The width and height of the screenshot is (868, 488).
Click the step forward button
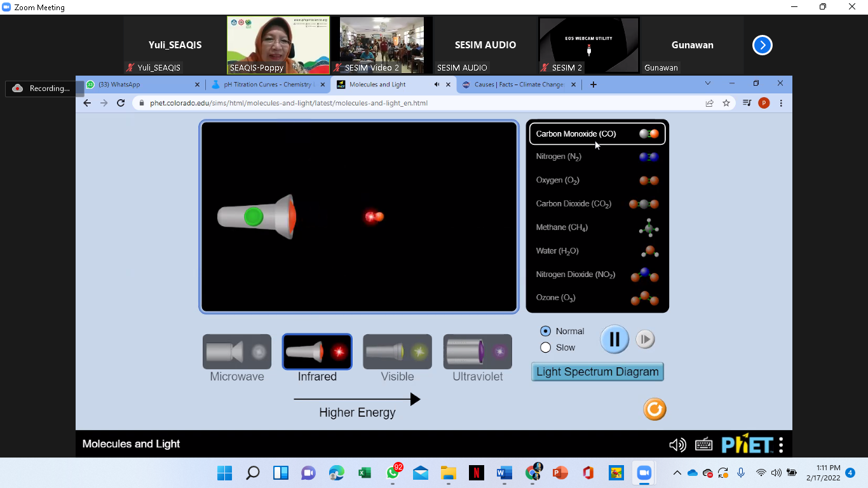[x=645, y=339]
